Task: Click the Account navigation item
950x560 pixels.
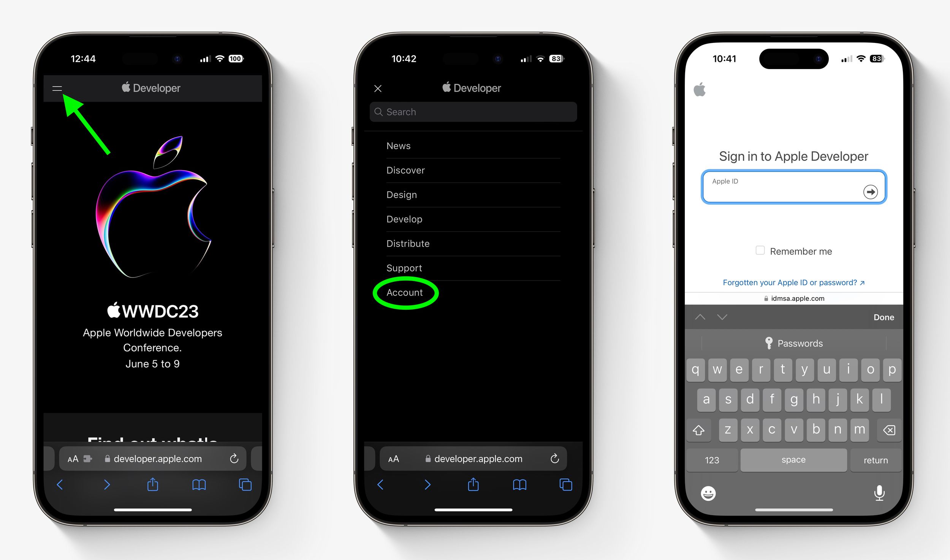Action: tap(405, 292)
